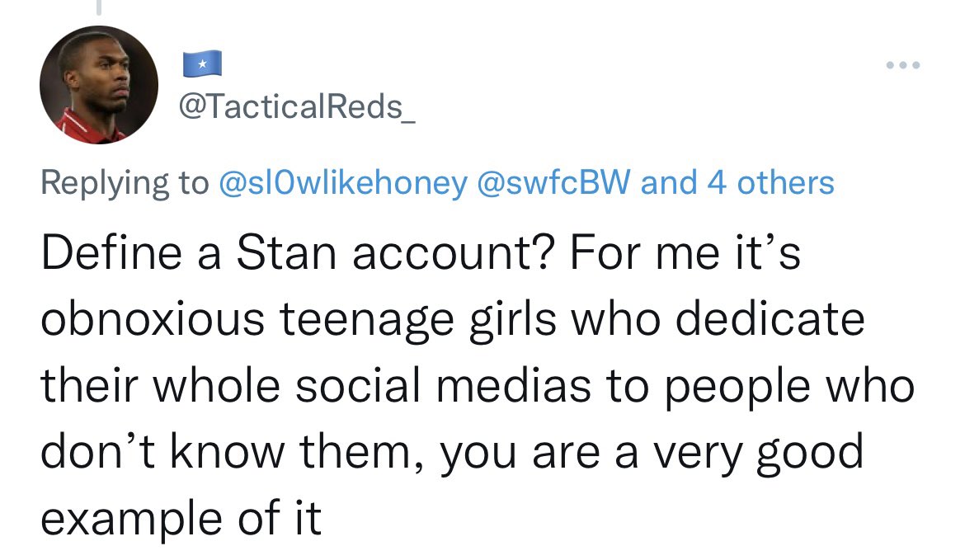Screen dimensions: 965x560
Task: Open the @swfcBW mention link
Action: (x=554, y=183)
